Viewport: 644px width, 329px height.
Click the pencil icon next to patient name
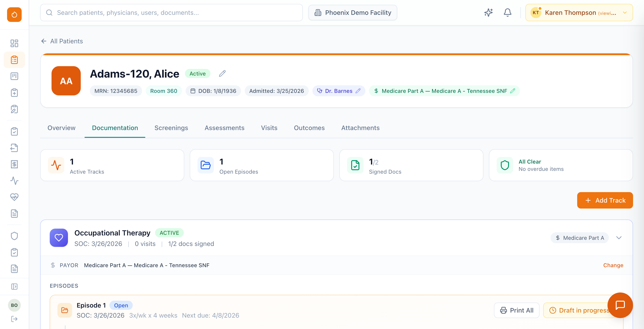(222, 73)
